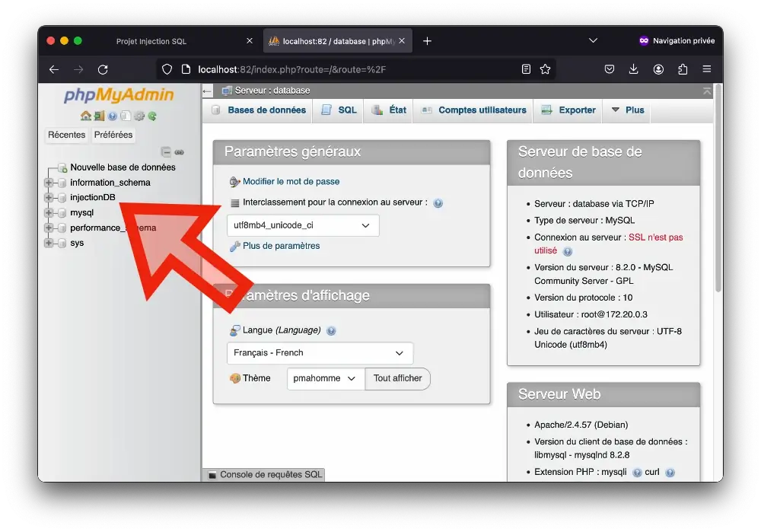Open phpMyAdmin documentation question-mark icon in sidebar
Screen dimensions: 761x532
click(113, 116)
